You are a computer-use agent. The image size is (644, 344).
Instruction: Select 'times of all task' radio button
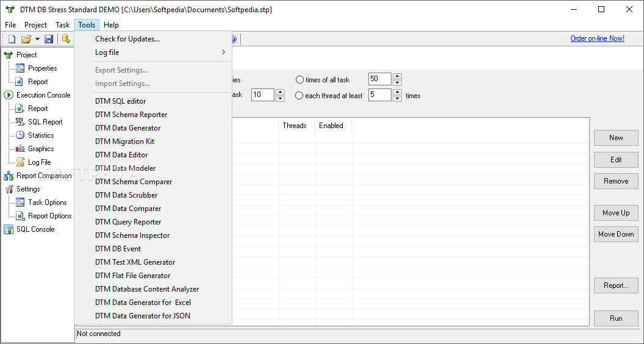tap(299, 80)
